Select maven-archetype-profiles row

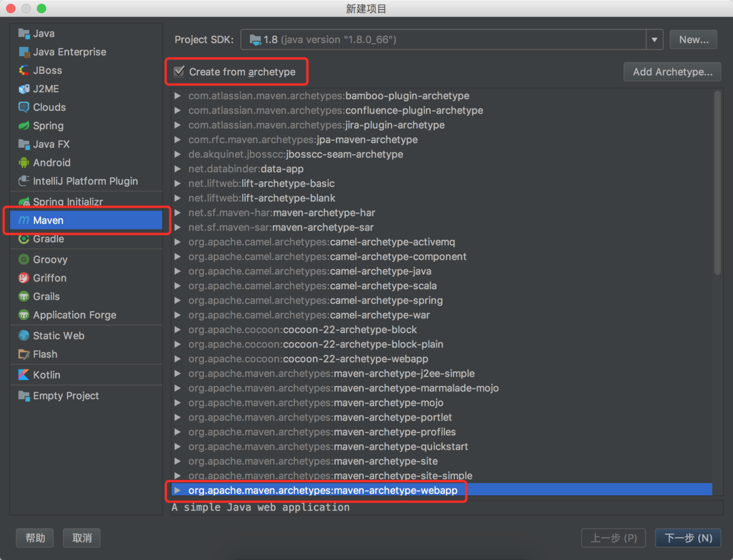click(x=442, y=432)
